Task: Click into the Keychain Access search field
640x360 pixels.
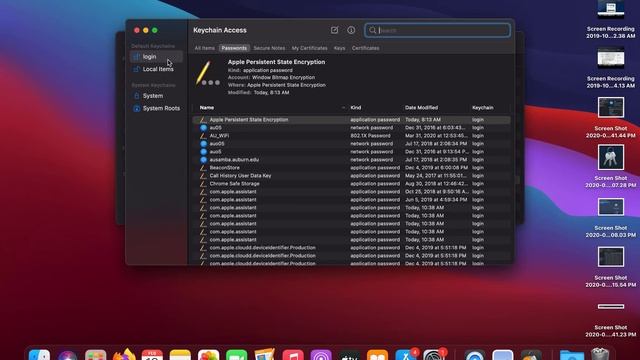Action: [x=437, y=30]
